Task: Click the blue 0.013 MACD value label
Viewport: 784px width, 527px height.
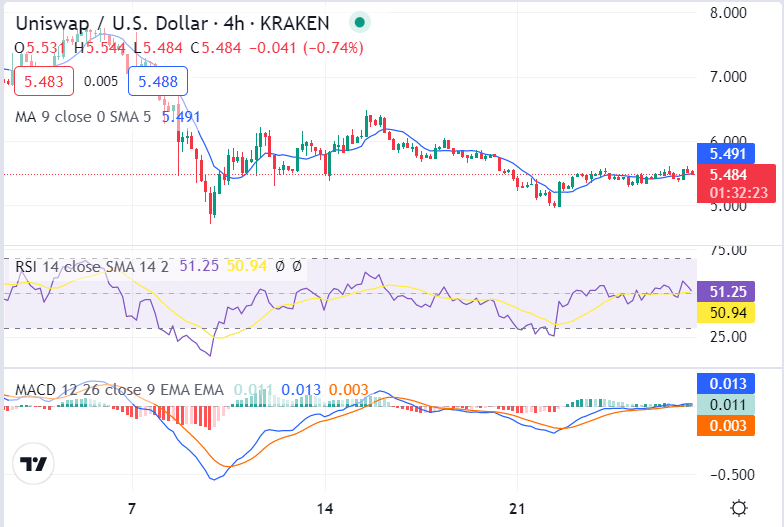Action: pyautogui.click(x=726, y=384)
